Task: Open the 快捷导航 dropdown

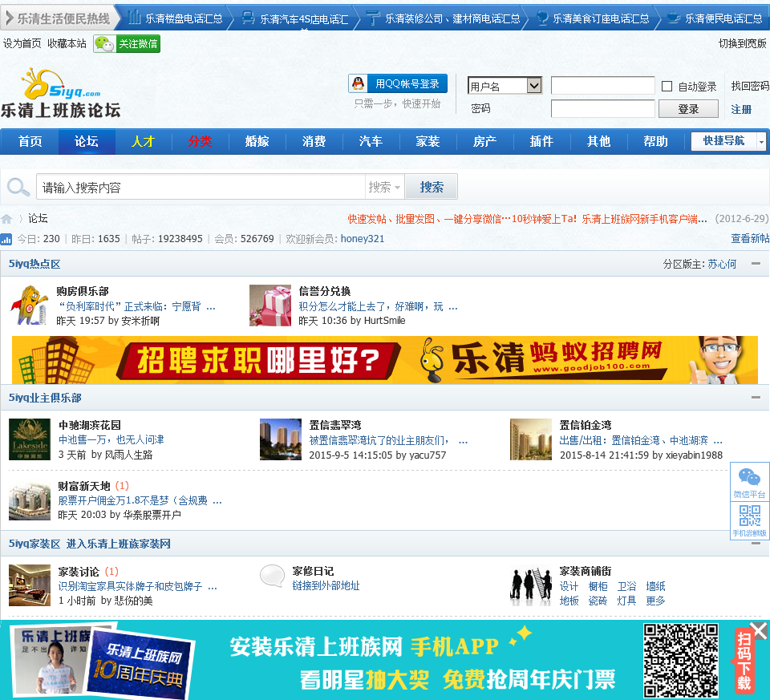Action: (729, 141)
